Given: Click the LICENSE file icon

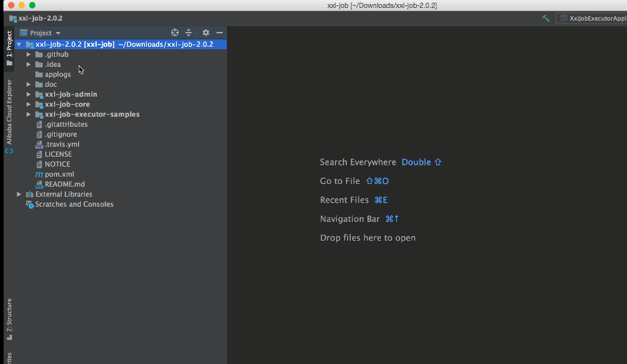Looking at the screenshot, I should tap(39, 154).
